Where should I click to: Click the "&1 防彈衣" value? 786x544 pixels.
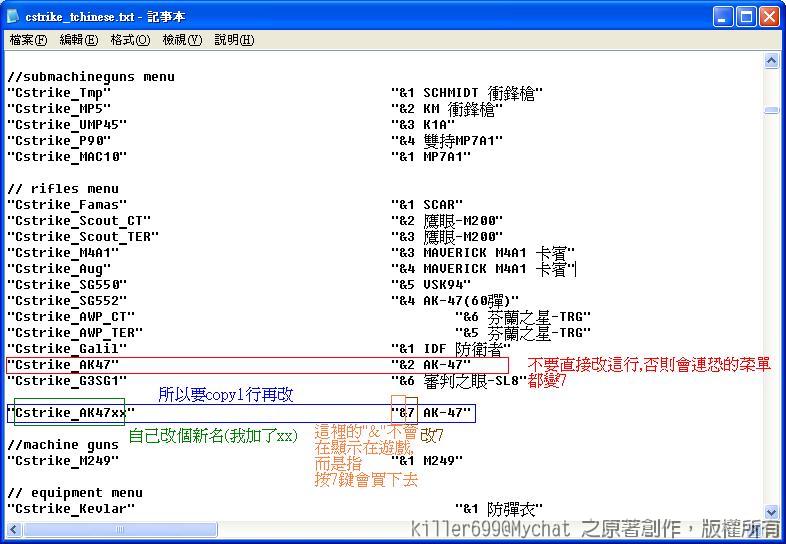click(x=499, y=509)
